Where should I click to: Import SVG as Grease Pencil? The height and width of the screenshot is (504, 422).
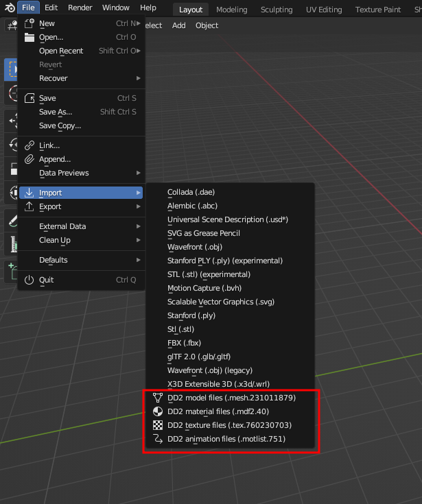tap(230, 233)
